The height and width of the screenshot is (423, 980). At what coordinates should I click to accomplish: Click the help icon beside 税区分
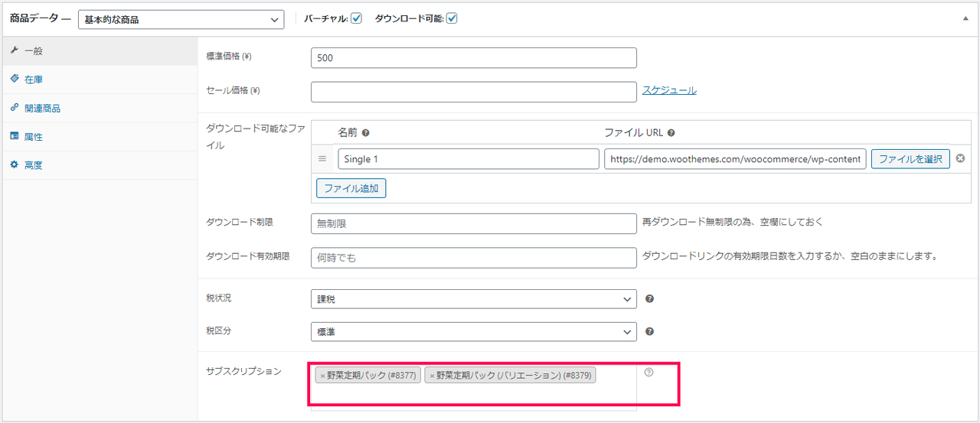[x=649, y=332]
